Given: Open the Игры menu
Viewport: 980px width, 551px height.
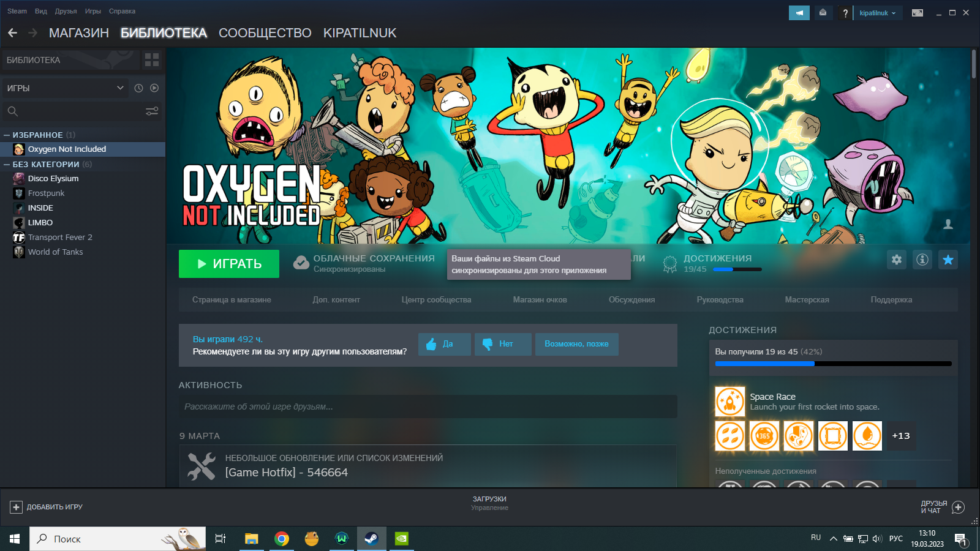Looking at the screenshot, I should [x=93, y=11].
